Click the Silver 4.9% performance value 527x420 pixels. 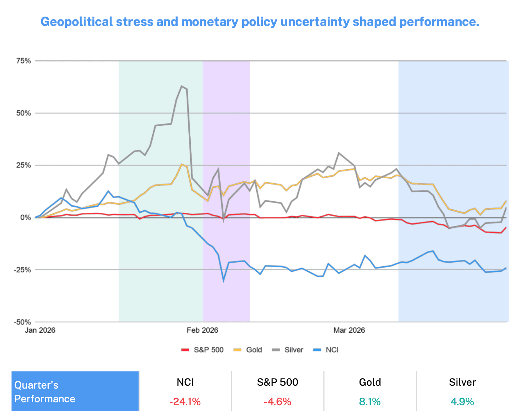click(x=462, y=402)
